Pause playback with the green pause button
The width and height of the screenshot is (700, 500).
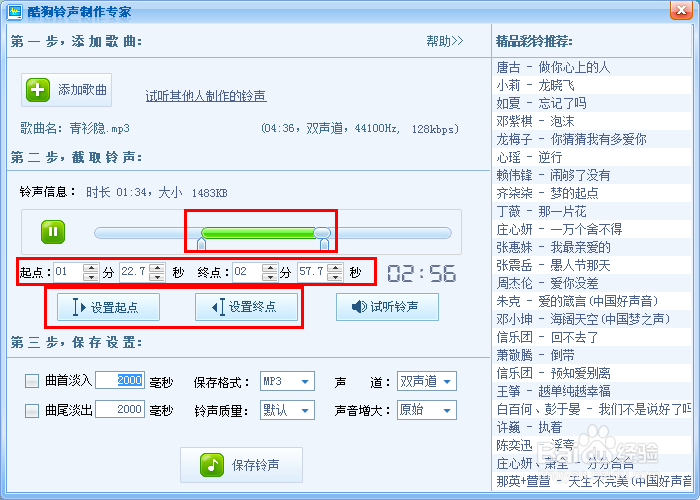[x=53, y=232]
